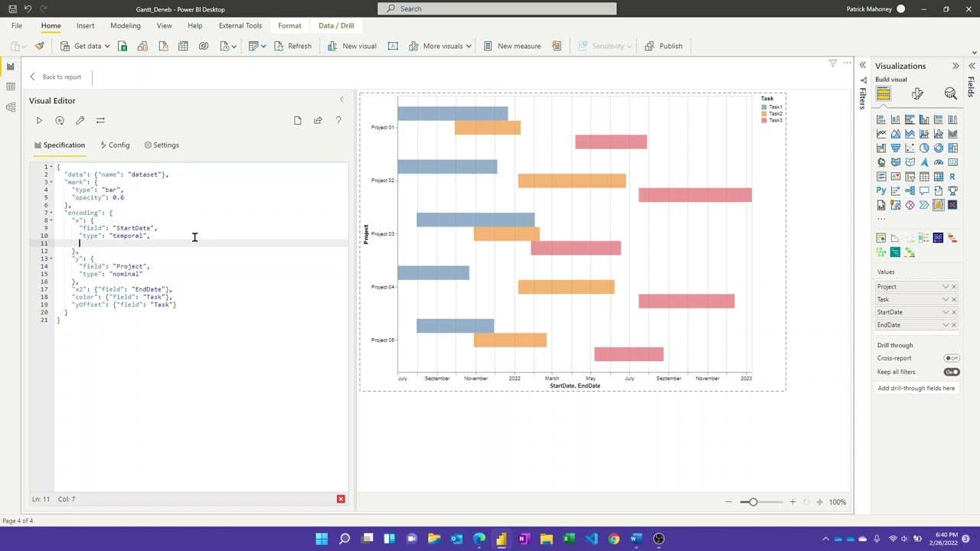The width and height of the screenshot is (980, 551).
Task: Expand the Filters pane
Action: pyautogui.click(x=863, y=66)
